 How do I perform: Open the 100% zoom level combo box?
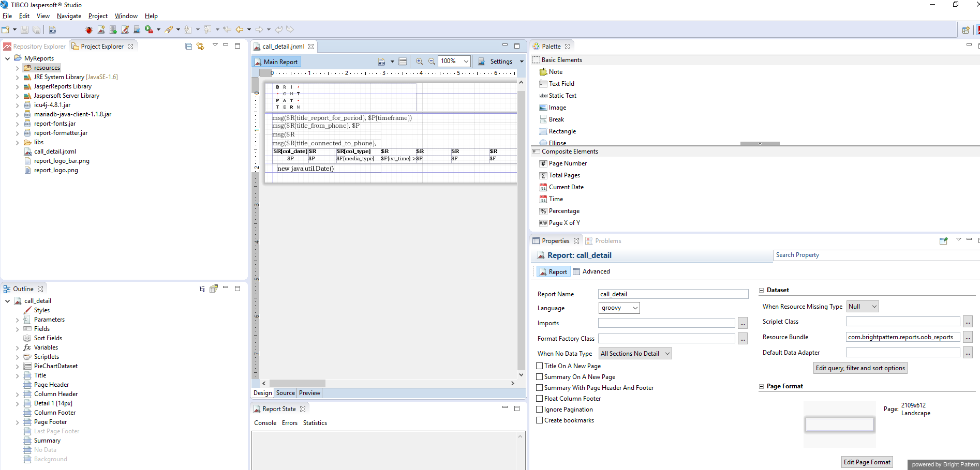click(x=454, y=61)
